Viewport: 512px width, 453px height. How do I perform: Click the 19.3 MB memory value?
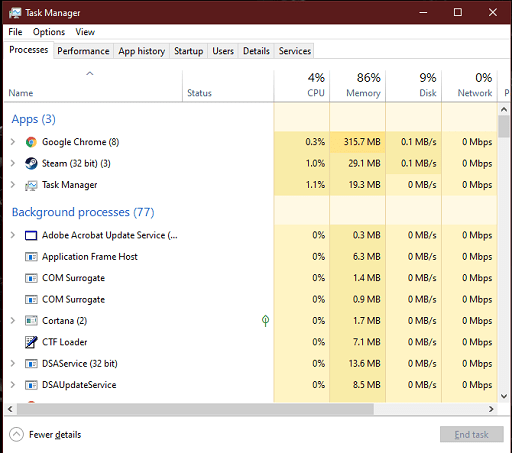(x=364, y=185)
